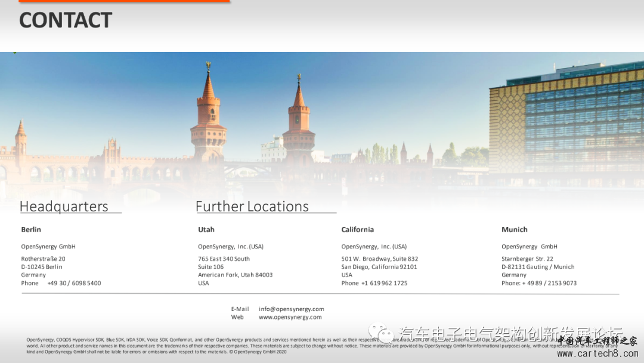The width and height of the screenshot is (644, 363).
Task: Select the Utah location label
Action: coord(206,229)
